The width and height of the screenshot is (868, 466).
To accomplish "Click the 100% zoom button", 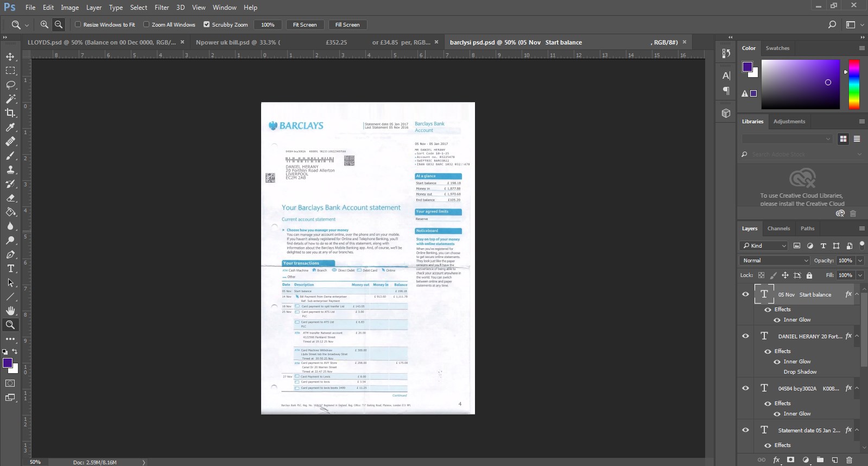I will pyautogui.click(x=268, y=24).
